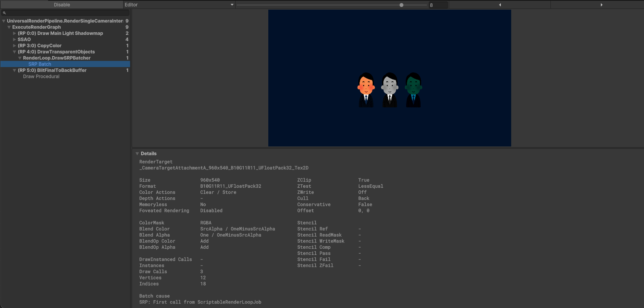Click the Batch cause SRP: First call text
This screenshot has width=644, height=308.
point(200,302)
